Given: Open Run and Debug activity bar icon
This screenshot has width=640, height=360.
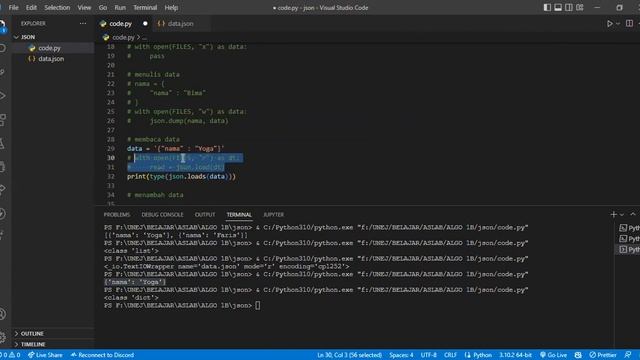Looking at the screenshot, I should (2, 96).
